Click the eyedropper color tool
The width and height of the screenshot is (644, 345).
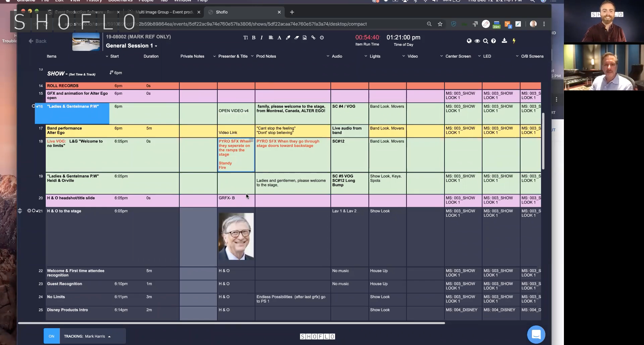tap(288, 38)
